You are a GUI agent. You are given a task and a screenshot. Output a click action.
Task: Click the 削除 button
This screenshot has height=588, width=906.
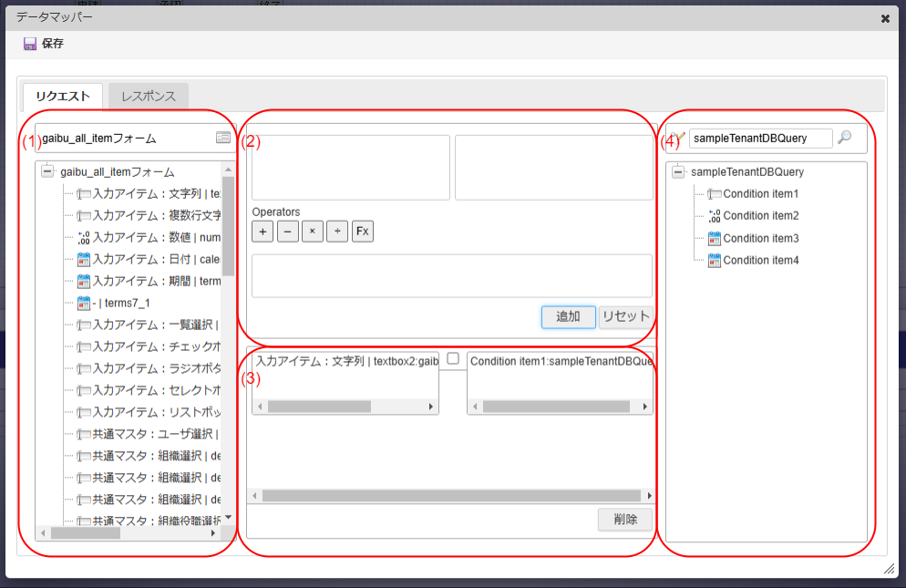point(625,520)
